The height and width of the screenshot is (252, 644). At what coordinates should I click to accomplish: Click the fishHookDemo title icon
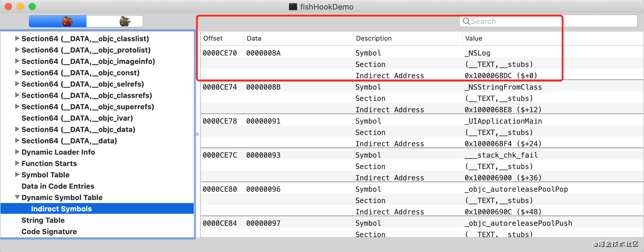click(x=293, y=7)
